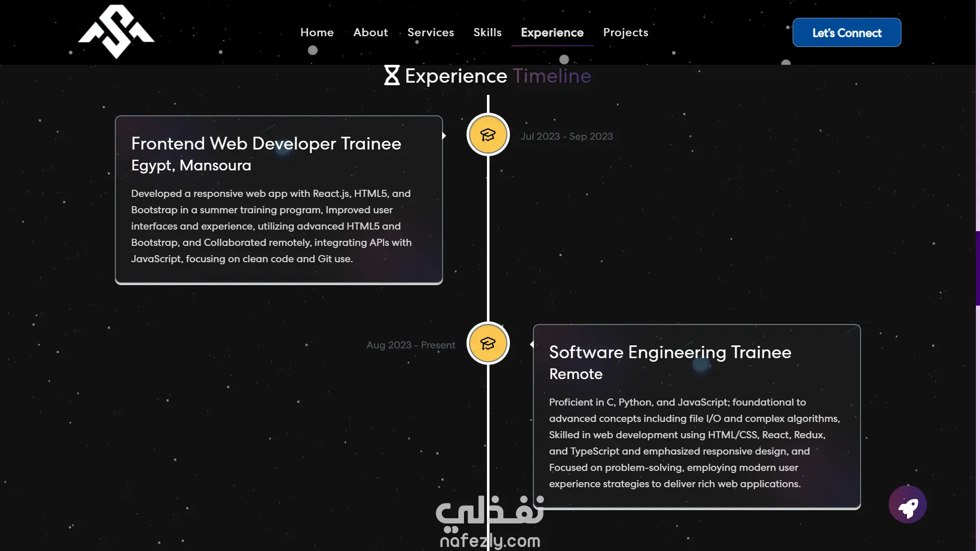Click the Aug 2023 - Present date label
Screen dimensions: 980x551
pyautogui.click(x=410, y=345)
